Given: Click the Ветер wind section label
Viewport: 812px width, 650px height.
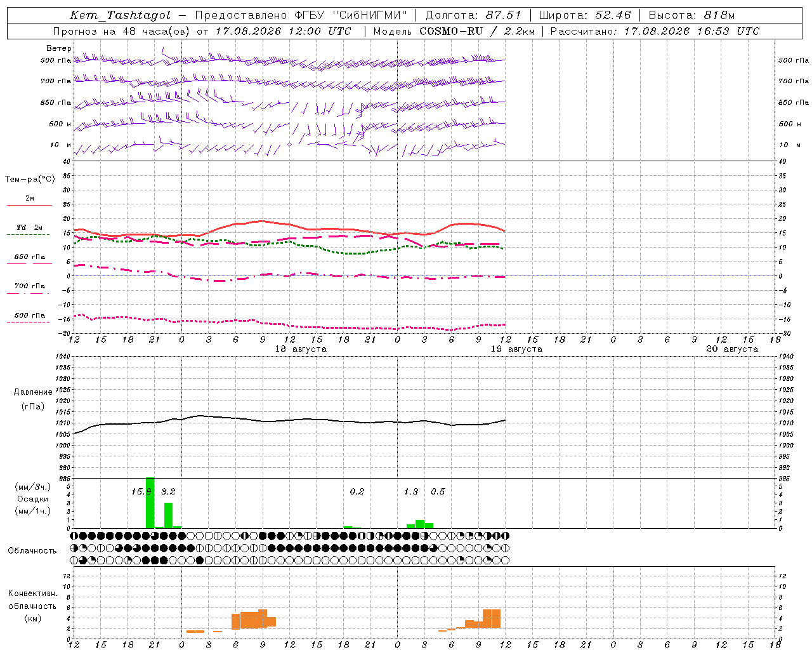Looking at the screenshot, I should (59, 48).
